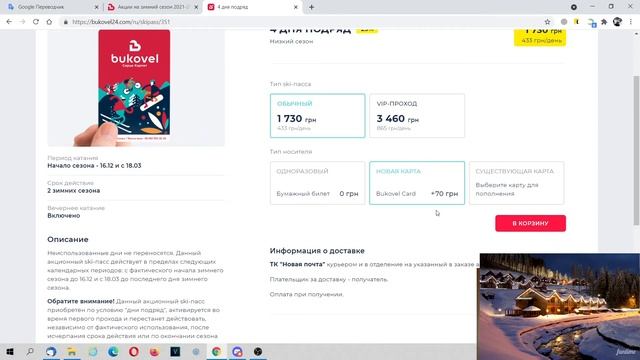Click the 'Информация о доставке' heading
This screenshot has width=640, height=360.
[317, 251]
